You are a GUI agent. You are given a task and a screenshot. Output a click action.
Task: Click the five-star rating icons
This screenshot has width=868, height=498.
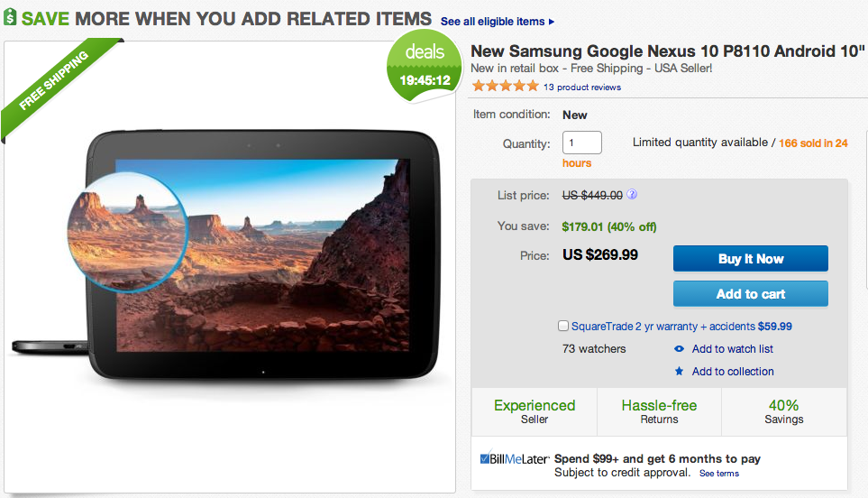504,88
